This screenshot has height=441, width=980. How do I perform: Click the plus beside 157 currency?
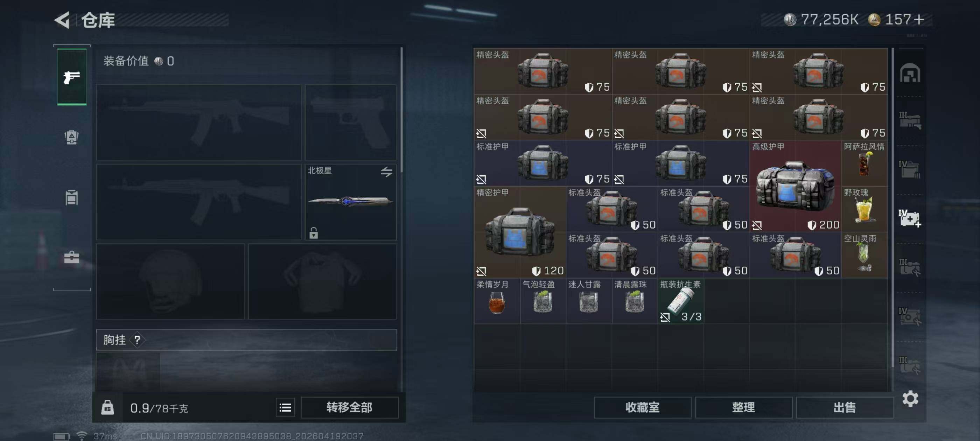coord(918,19)
